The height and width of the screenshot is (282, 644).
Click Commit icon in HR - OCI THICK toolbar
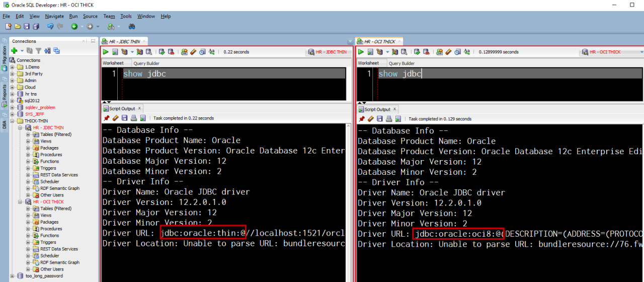tap(417, 52)
